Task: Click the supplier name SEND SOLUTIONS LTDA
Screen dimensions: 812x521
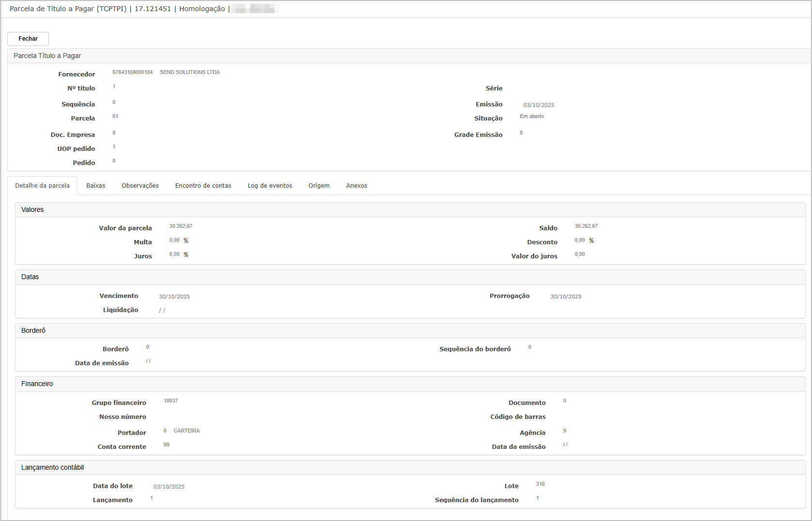Action: tap(190, 73)
